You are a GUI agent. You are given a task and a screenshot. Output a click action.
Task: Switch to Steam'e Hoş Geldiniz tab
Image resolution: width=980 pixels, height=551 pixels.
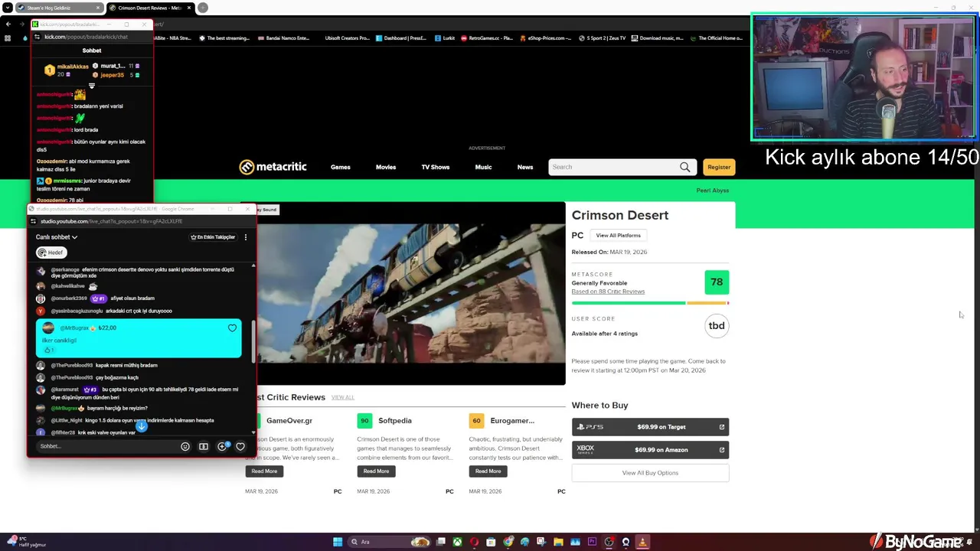(60, 8)
